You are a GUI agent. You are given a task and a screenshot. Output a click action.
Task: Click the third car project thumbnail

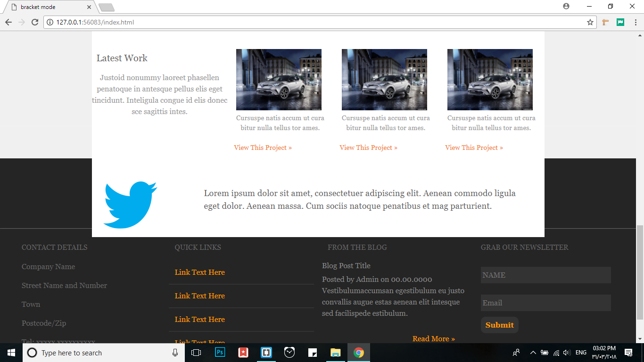click(x=490, y=80)
